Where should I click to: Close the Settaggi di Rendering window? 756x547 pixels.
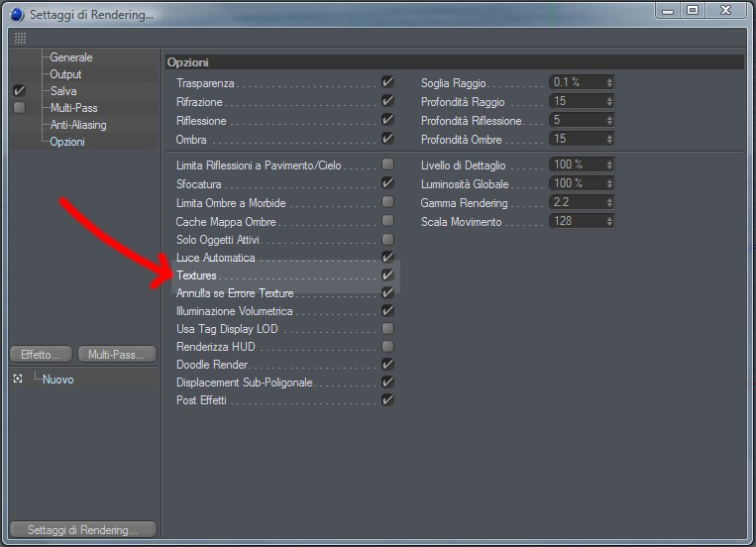click(x=725, y=11)
